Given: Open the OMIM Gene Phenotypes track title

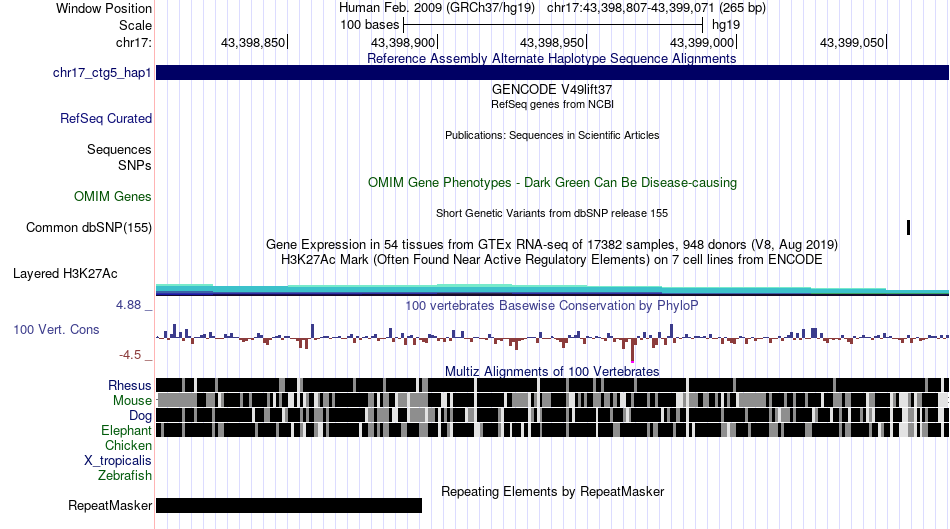Looking at the screenshot, I should click(x=552, y=182).
